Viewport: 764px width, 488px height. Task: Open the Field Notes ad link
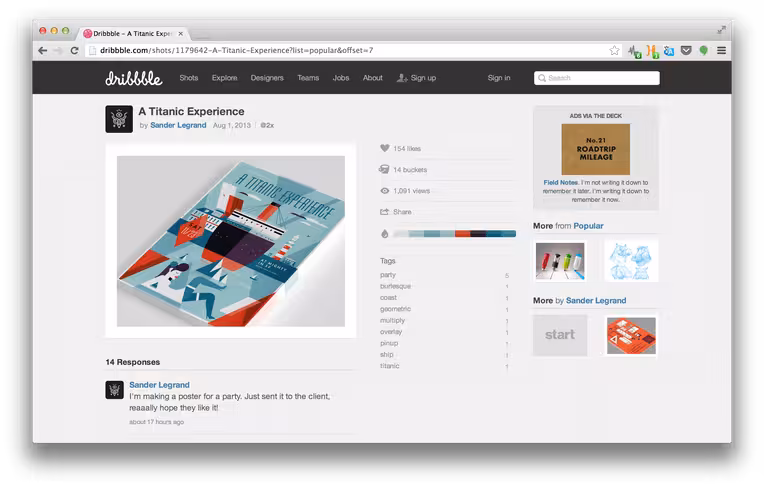[560, 183]
